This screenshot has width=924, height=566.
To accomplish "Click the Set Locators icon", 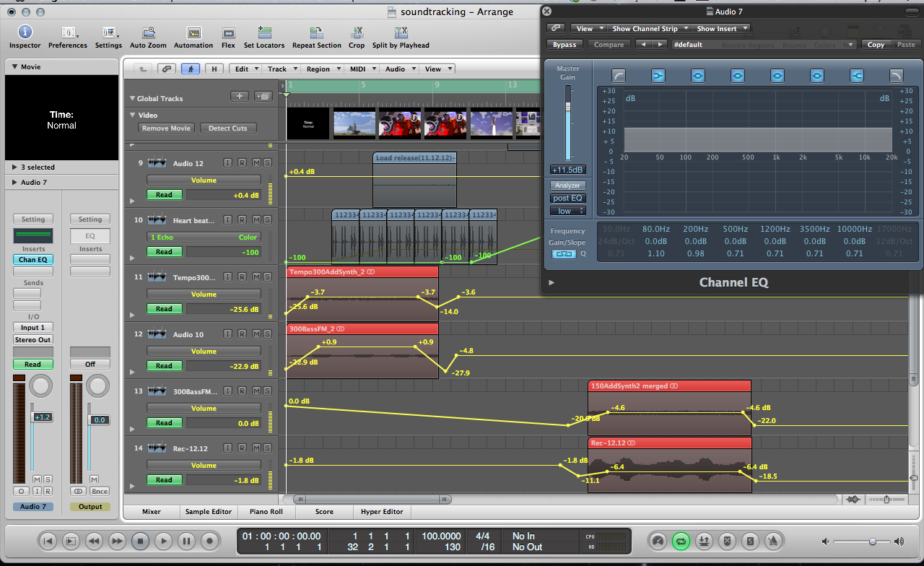I will pyautogui.click(x=263, y=33).
